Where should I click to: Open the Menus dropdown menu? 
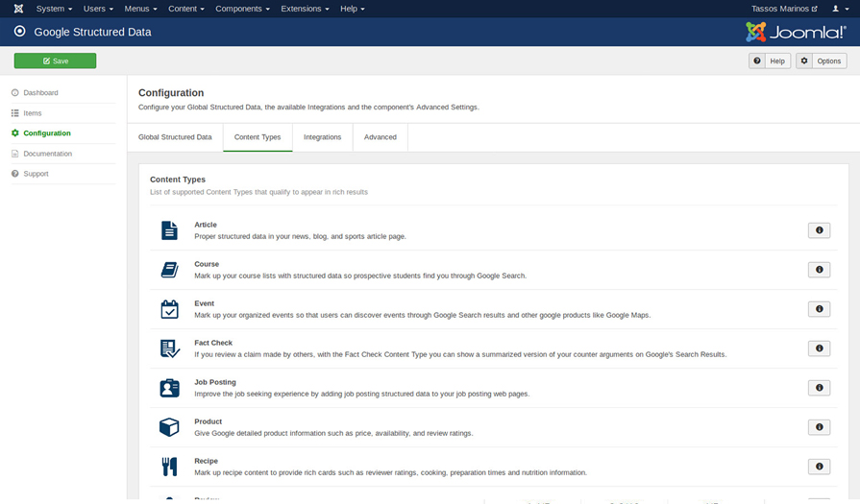click(140, 9)
